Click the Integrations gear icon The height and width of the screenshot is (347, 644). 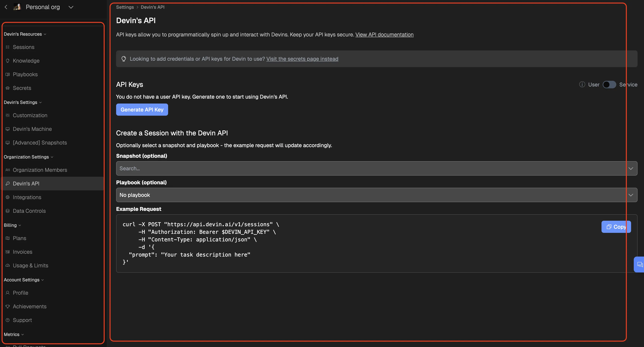(8, 197)
